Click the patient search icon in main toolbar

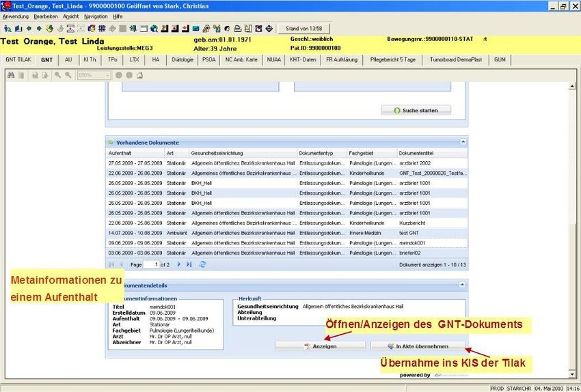pos(8,29)
